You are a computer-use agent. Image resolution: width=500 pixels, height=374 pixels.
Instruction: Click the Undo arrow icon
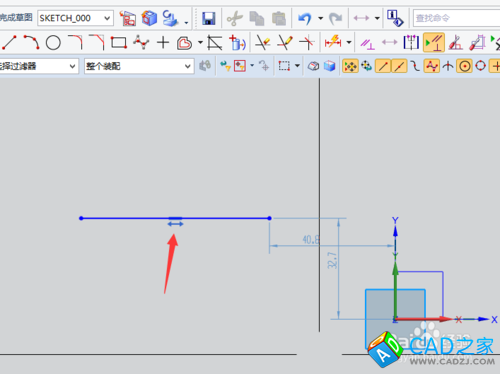(305, 18)
